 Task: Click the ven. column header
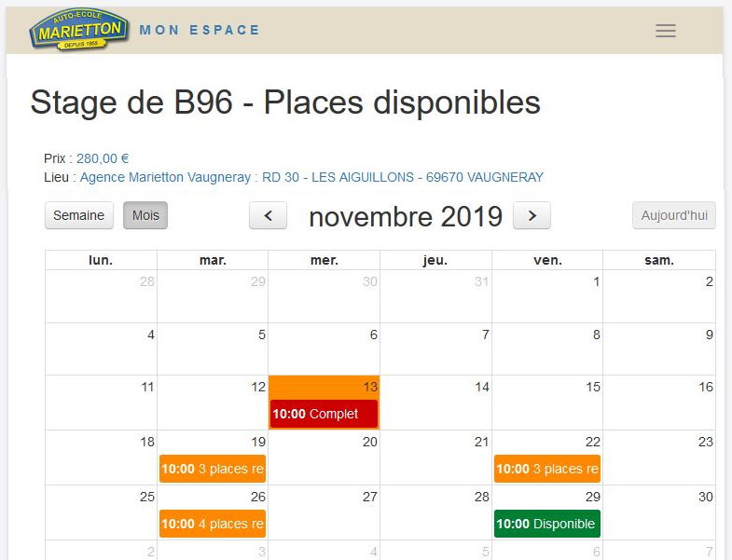pos(547,260)
